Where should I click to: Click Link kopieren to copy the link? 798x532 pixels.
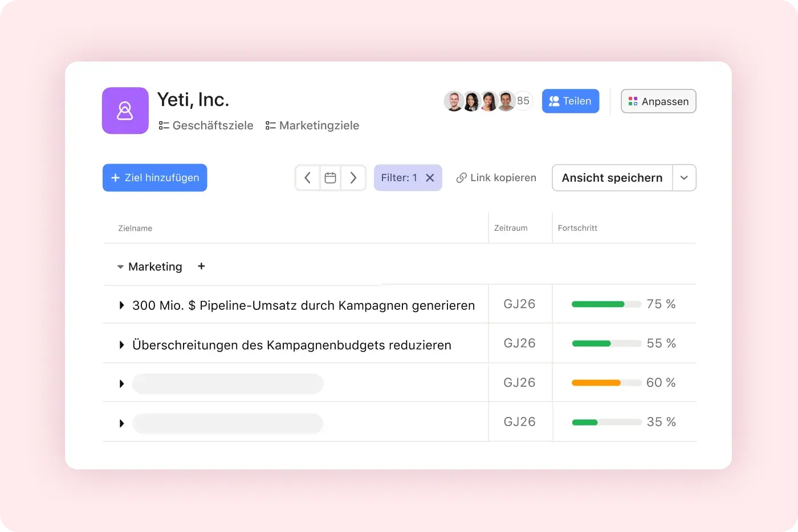(x=502, y=177)
